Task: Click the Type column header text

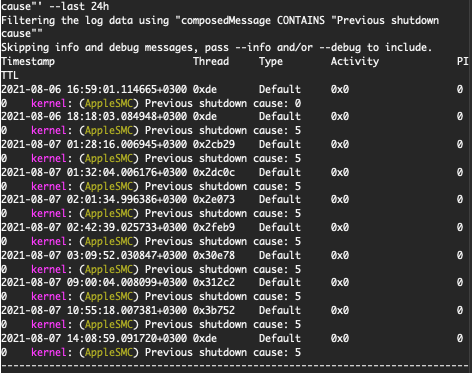Action: pos(271,62)
